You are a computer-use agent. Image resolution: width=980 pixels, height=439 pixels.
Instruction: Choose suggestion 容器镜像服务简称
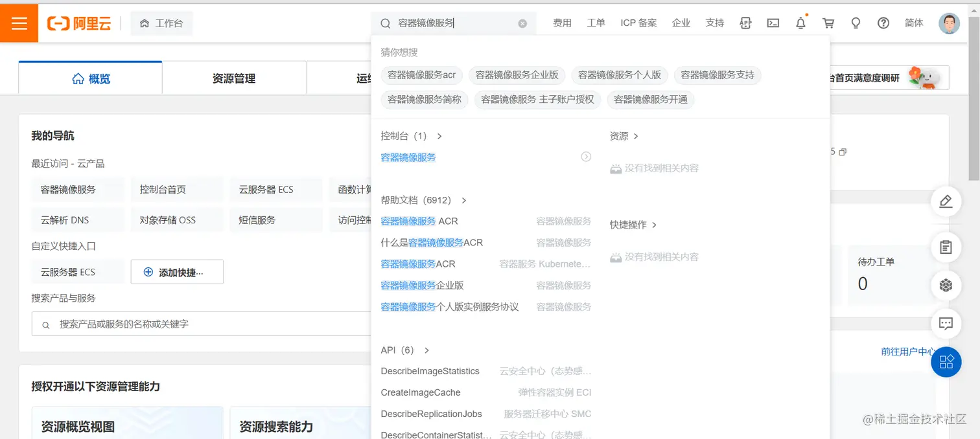click(x=425, y=100)
